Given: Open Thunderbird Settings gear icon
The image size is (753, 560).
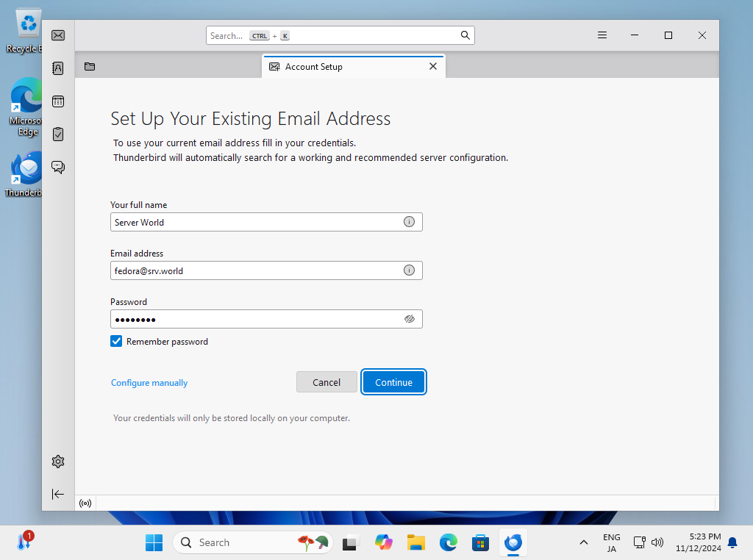Looking at the screenshot, I should pos(58,462).
